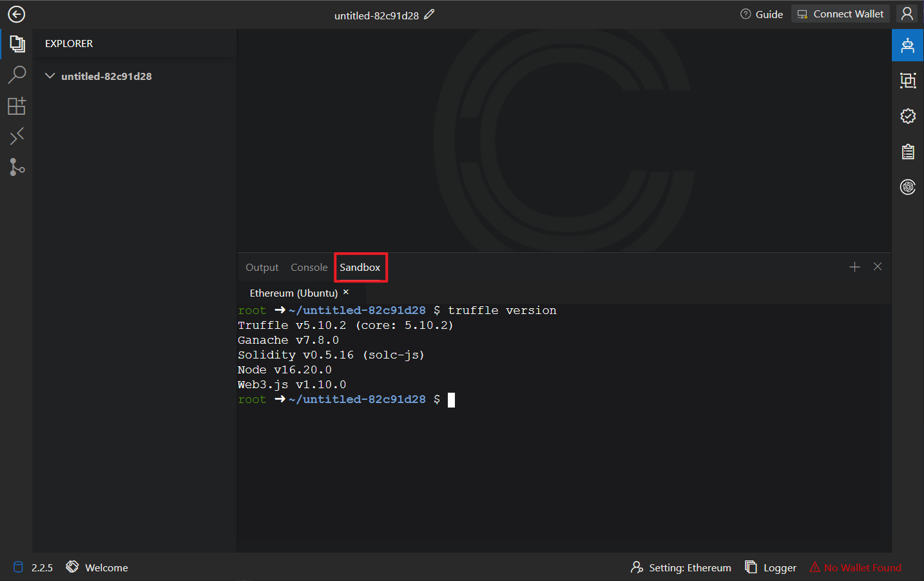This screenshot has height=581, width=924.
Task: Open the Extensions plugin icon
Action: pos(17,106)
